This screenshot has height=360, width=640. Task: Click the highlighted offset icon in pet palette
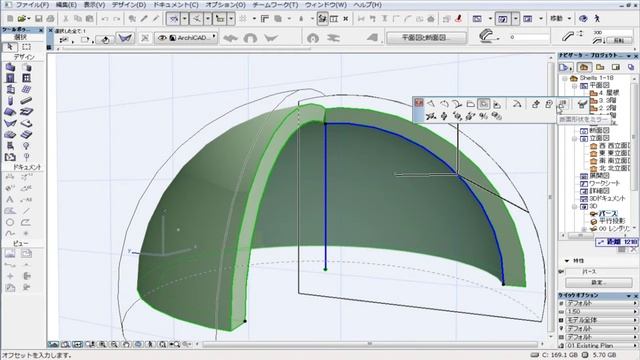484,104
